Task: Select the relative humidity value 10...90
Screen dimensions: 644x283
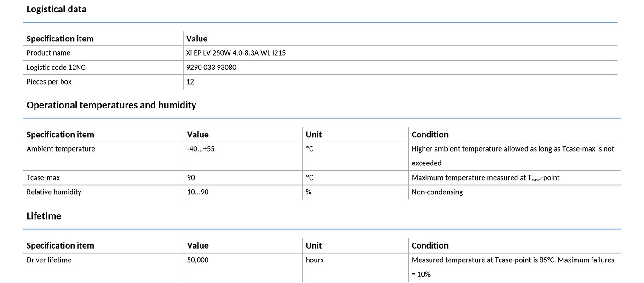Action: 198,192
